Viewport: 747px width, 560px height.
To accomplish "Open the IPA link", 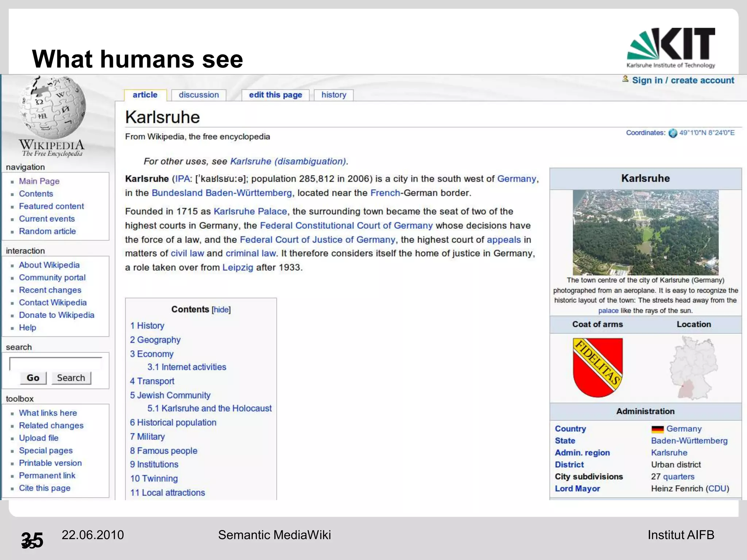I will (x=182, y=179).
